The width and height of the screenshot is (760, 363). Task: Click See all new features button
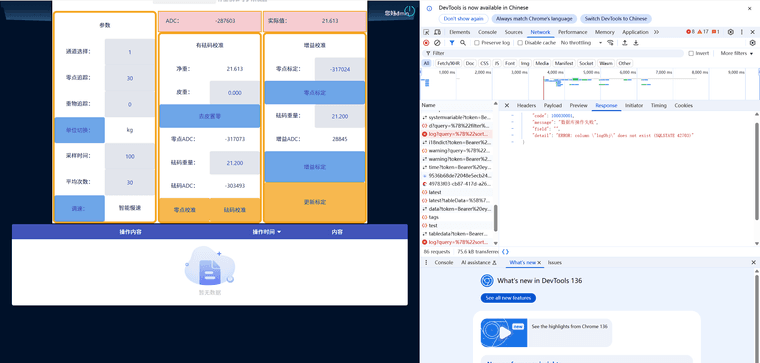pos(508,298)
